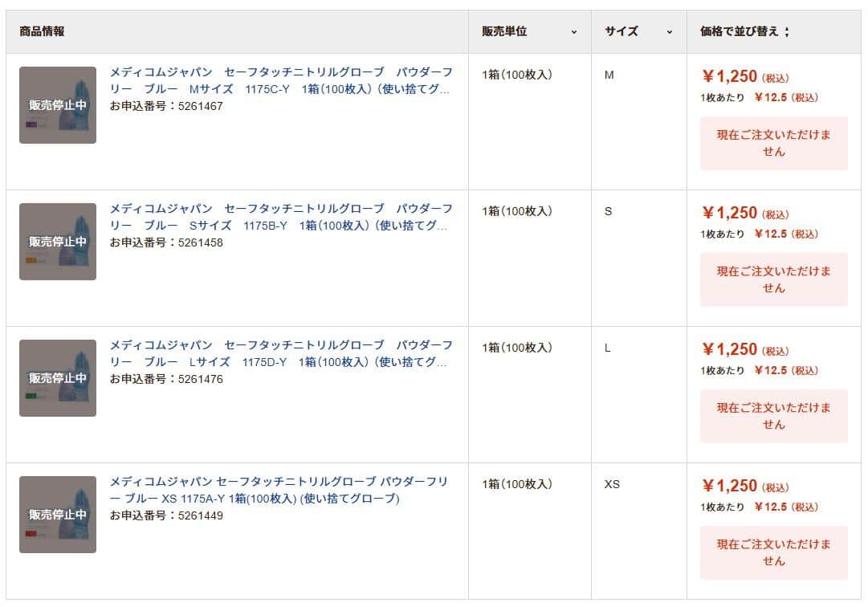Image resolution: width=868 pixels, height=607 pixels.
Task: Select the サイズ column header label
Action: pos(619,31)
